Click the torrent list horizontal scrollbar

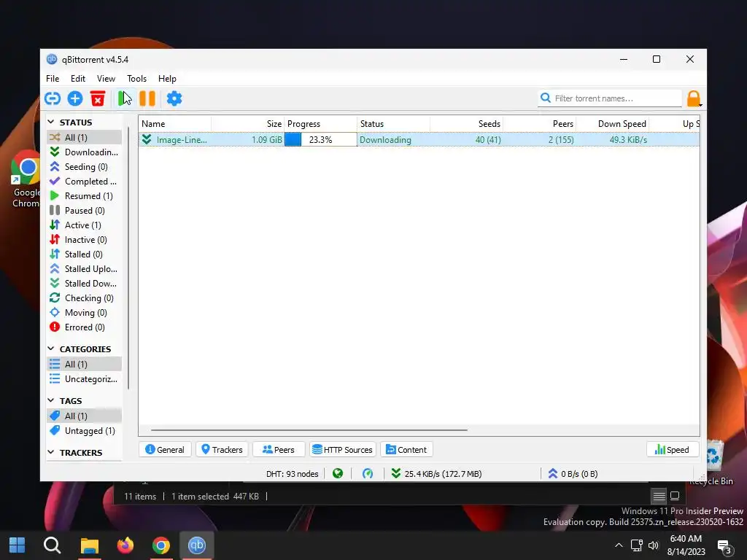(309, 429)
